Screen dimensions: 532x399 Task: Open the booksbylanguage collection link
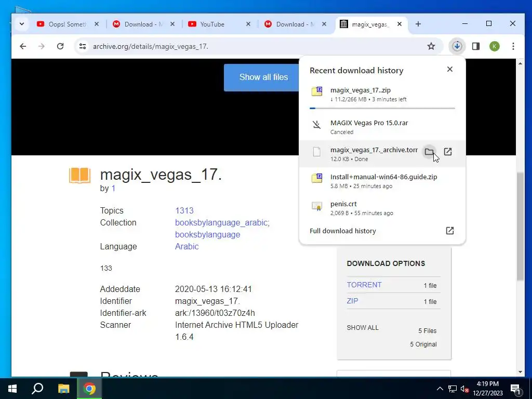pos(207,235)
